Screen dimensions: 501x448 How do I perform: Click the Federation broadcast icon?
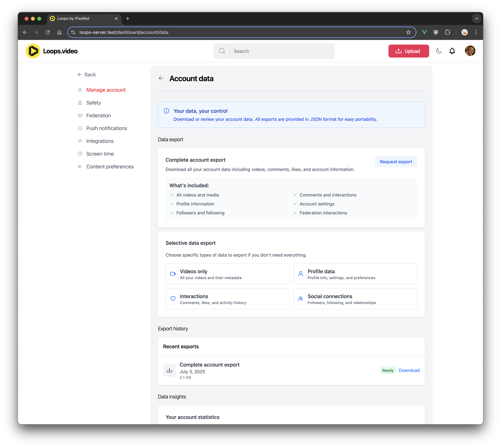point(80,115)
